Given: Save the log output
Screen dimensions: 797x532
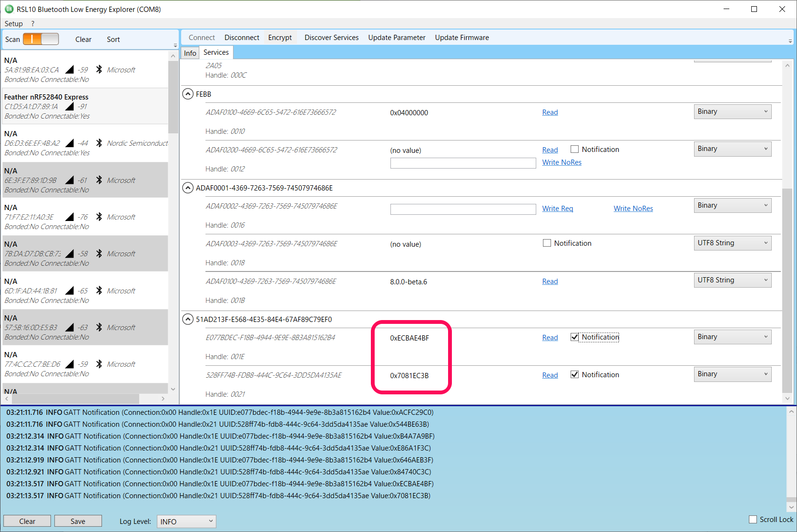Looking at the screenshot, I should click(x=78, y=522).
